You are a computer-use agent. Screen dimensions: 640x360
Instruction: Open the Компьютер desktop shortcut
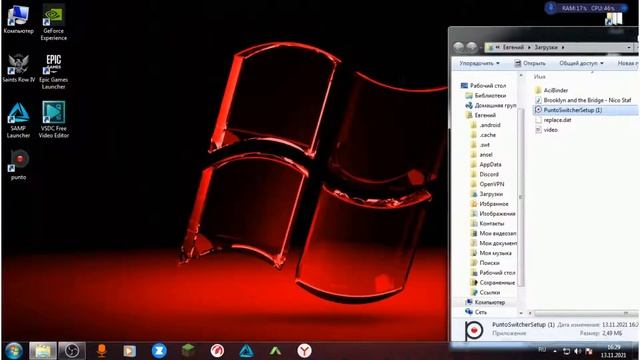pos(18,20)
